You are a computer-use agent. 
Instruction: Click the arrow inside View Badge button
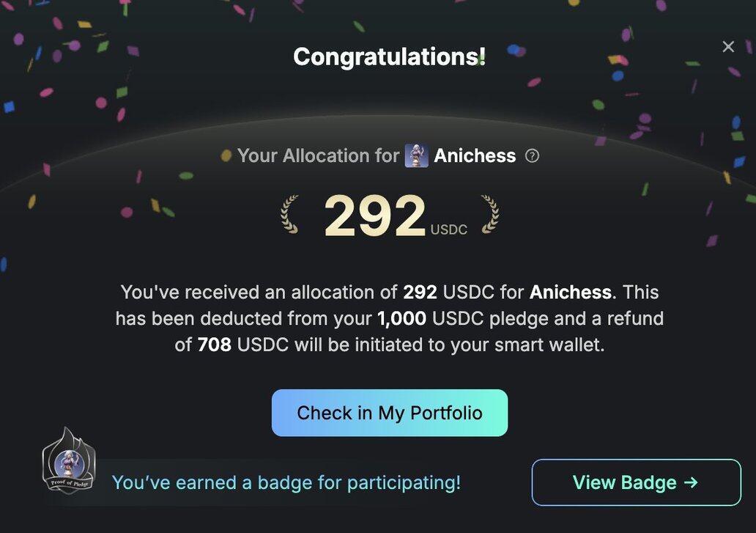click(690, 482)
